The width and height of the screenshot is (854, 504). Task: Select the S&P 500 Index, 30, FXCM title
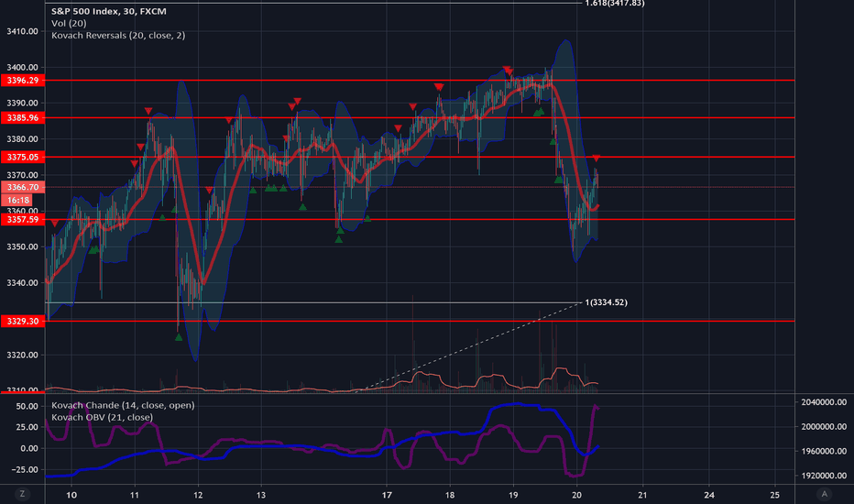click(109, 11)
